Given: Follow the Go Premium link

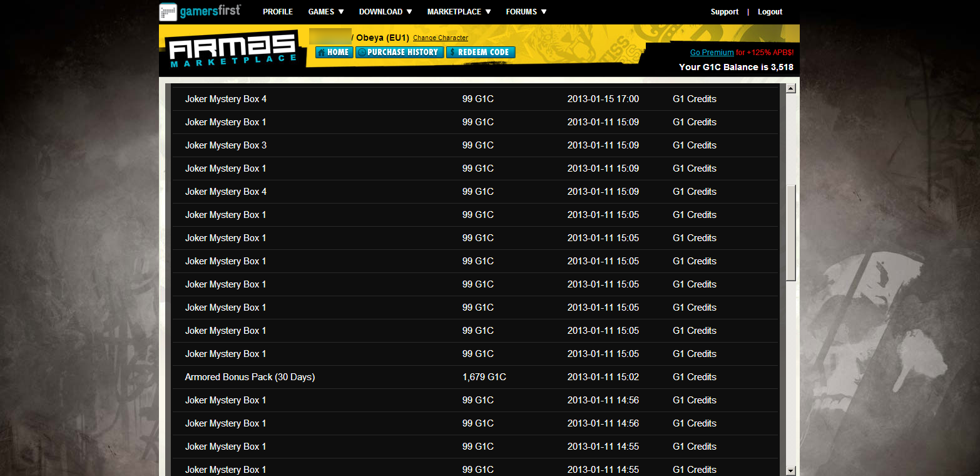Looking at the screenshot, I should 712,53.
